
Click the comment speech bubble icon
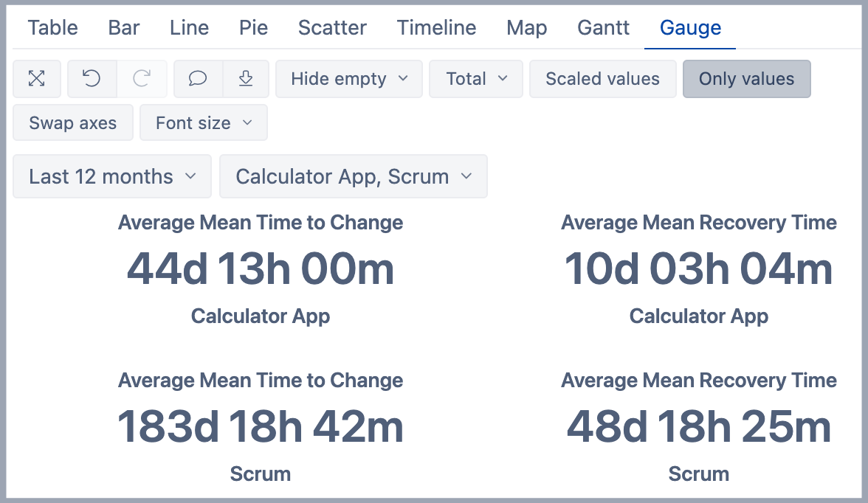pyautogui.click(x=198, y=79)
